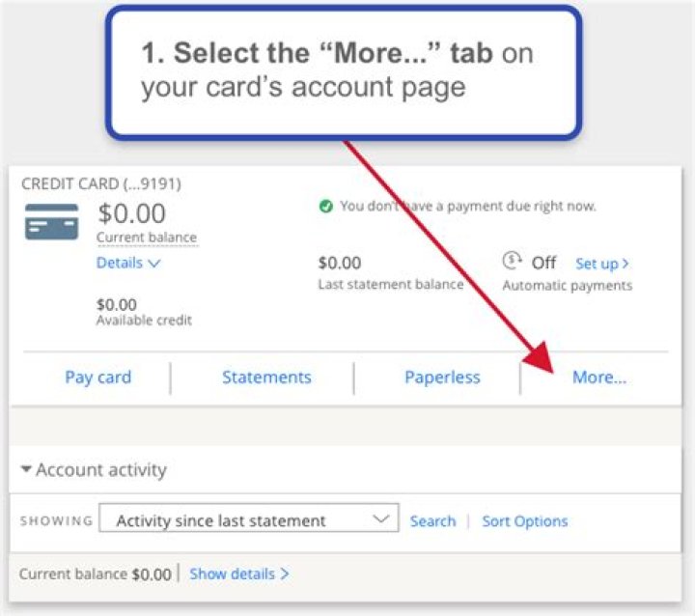Select the More... tab
Screen dimensions: 695x616
(x=599, y=378)
